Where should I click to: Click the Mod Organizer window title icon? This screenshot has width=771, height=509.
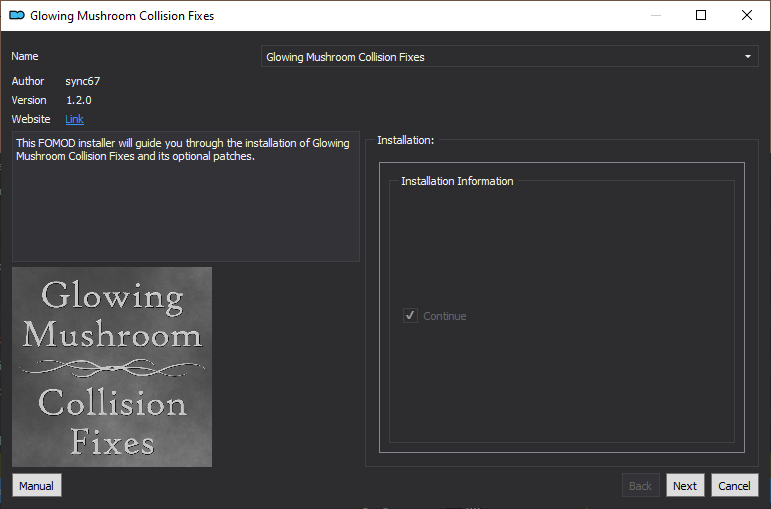[x=17, y=16]
